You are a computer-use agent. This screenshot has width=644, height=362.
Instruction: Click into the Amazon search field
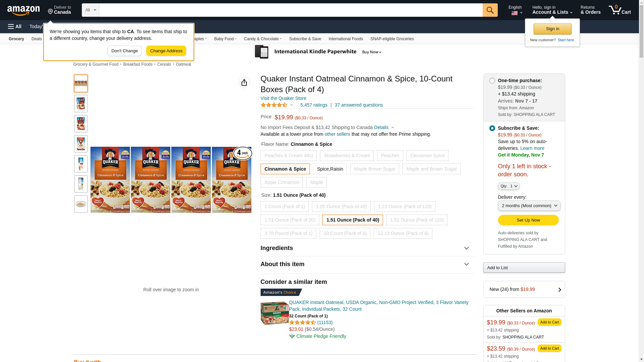[x=291, y=10]
